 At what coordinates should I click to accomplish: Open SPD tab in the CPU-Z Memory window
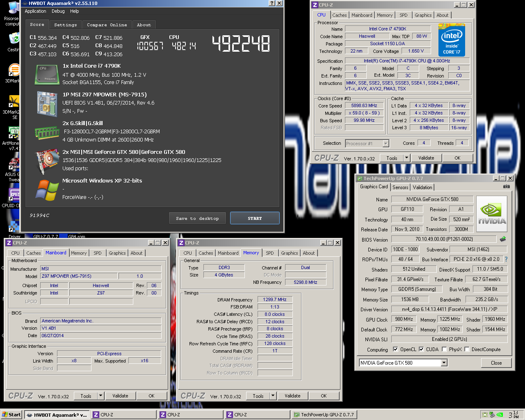pyautogui.click(x=270, y=253)
